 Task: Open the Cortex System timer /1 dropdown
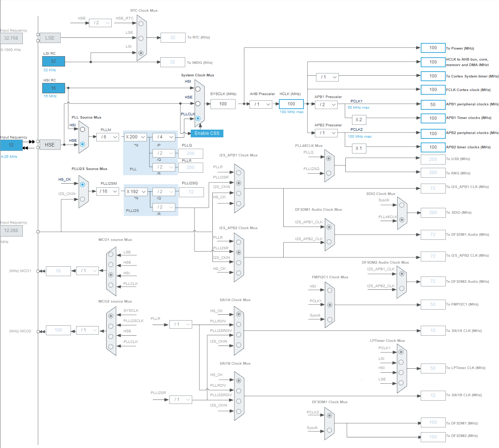pyautogui.click(x=327, y=77)
